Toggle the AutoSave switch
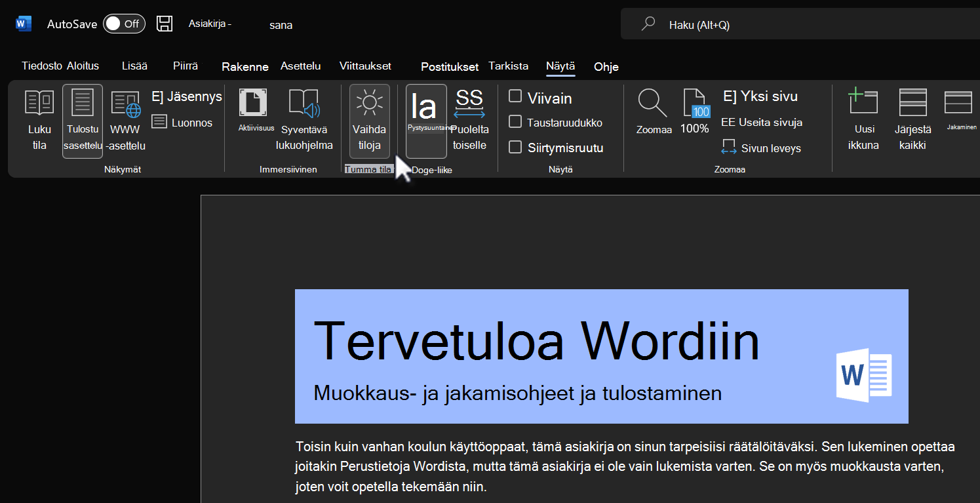 (124, 24)
